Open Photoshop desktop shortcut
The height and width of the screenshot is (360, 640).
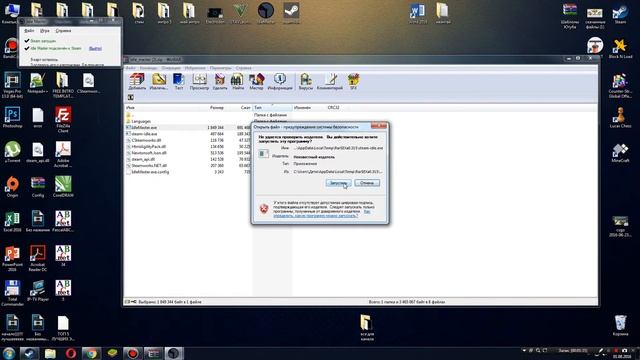click(12, 118)
